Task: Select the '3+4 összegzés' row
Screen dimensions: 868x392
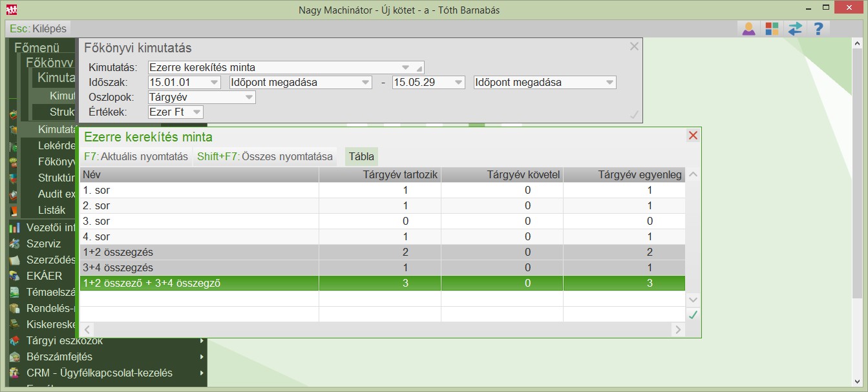Action: coord(382,267)
